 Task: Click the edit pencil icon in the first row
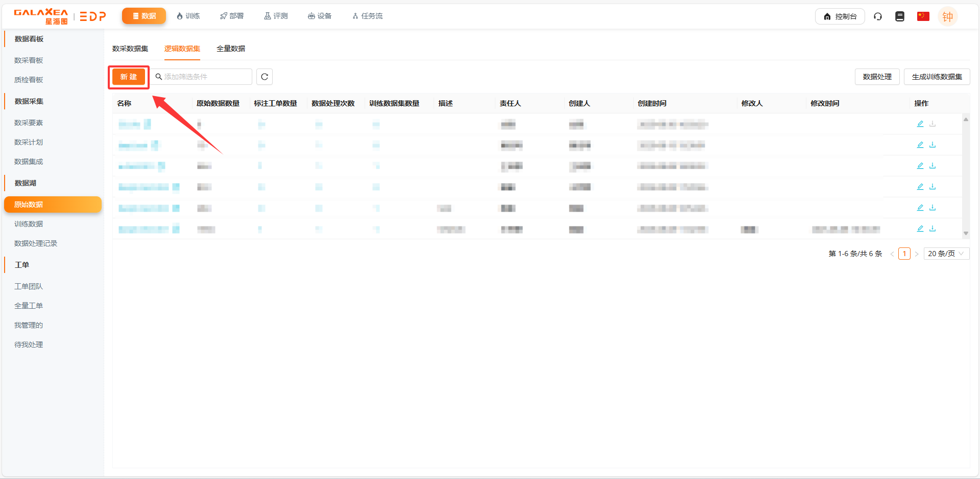click(920, 124)
